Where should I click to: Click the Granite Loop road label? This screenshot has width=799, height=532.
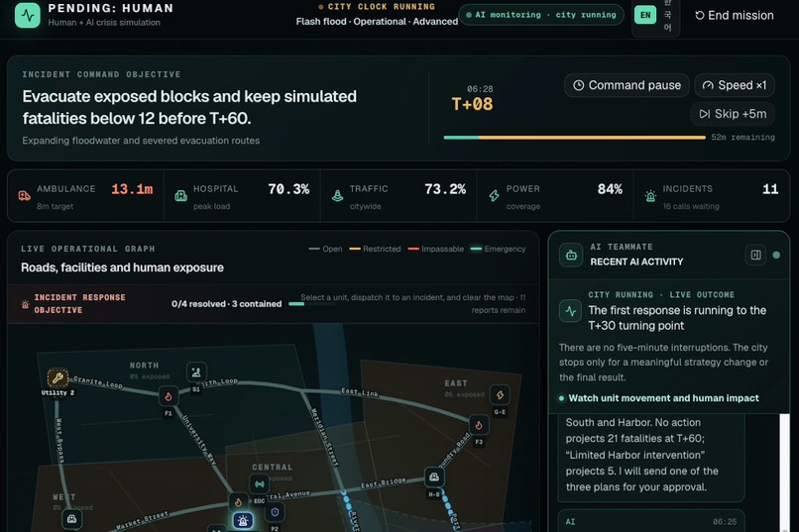click(x=98, y=381)
